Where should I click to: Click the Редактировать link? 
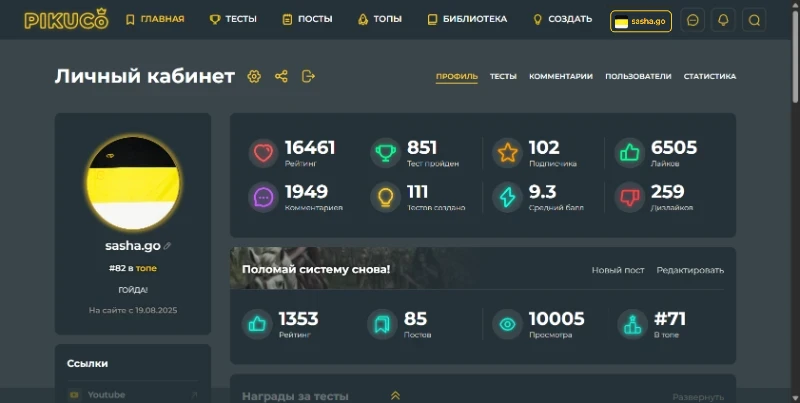pos(690,270)
